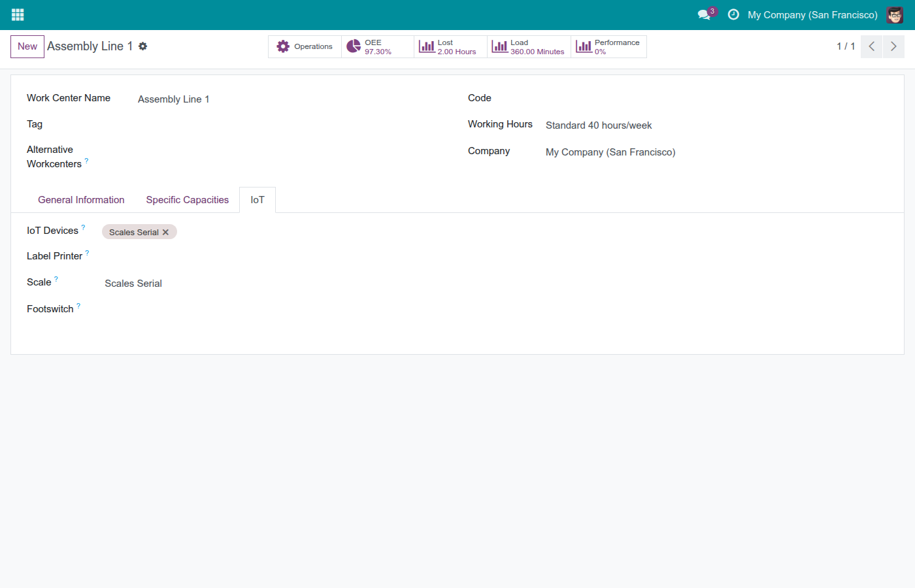This screenshot has height=588, width=915.
Task: Open the Lost 2.00 Hours stat
Action: 450,46
